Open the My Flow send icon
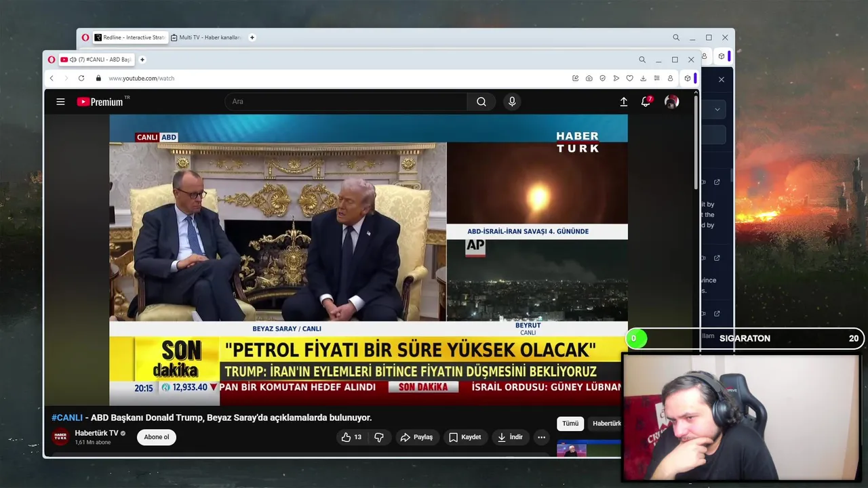868x488 pixels. pos(616,79)
